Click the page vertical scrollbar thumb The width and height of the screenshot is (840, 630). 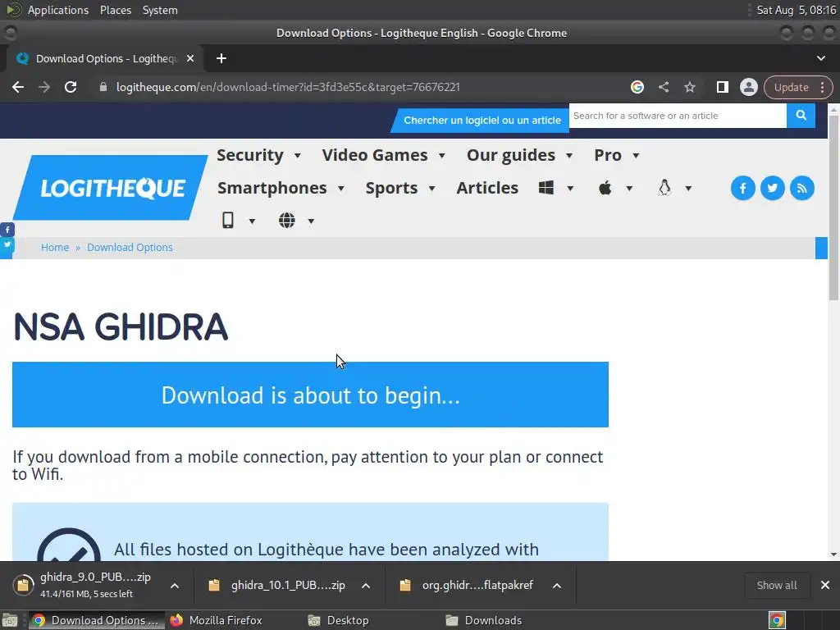click(x=833, y=208)
